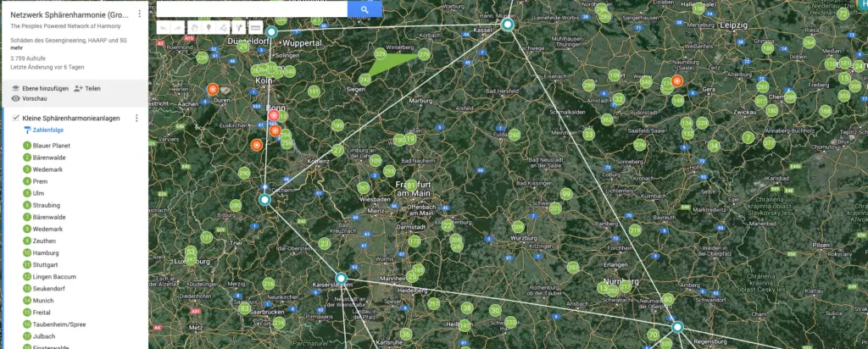The width and height of the screenshot is (868, 349).
Task: Click green marker 27 near Limburg
Action: pos(337,150)
